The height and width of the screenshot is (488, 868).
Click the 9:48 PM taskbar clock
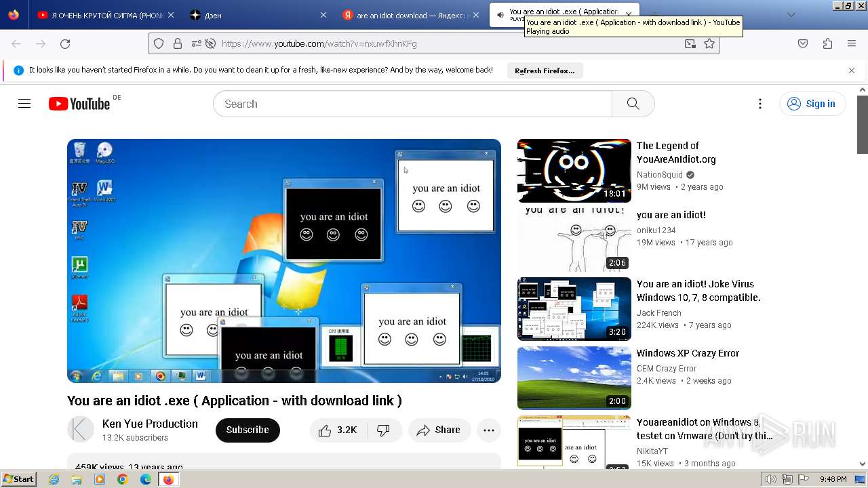pos(833,479)
